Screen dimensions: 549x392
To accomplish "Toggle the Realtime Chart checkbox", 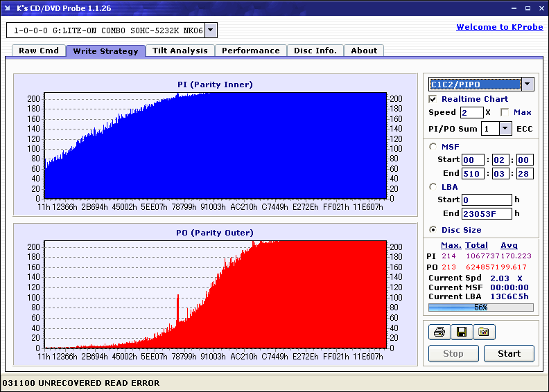I will point(433,99).
